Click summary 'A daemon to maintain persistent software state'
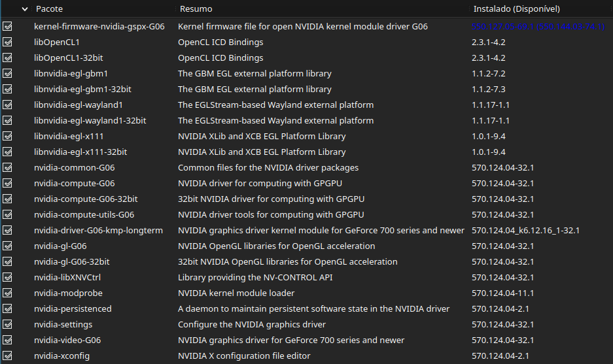 click(x=313, y=308)
